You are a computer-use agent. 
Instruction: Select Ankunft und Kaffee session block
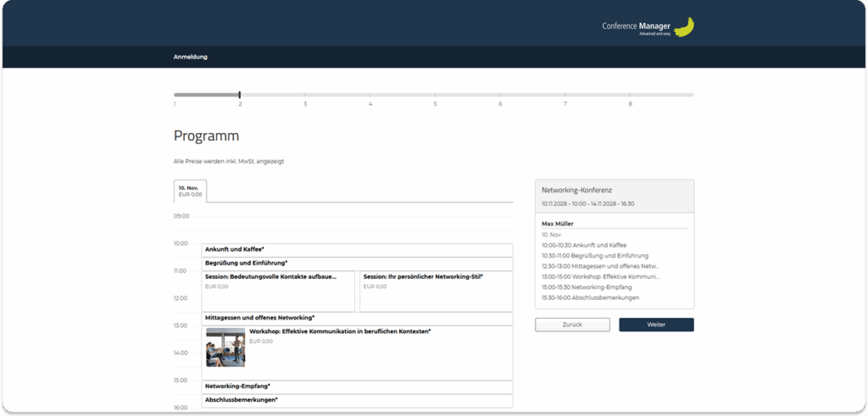(x=357, y=249)
